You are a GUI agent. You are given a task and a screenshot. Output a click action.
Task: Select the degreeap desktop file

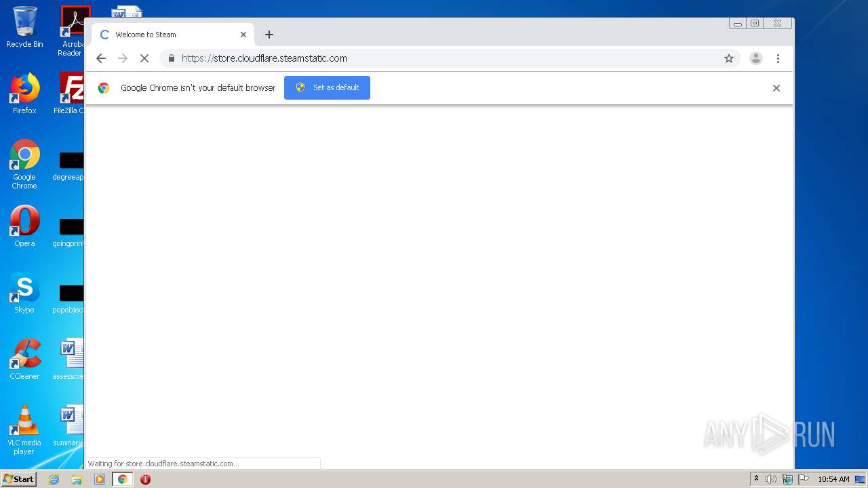click(69, 167)
